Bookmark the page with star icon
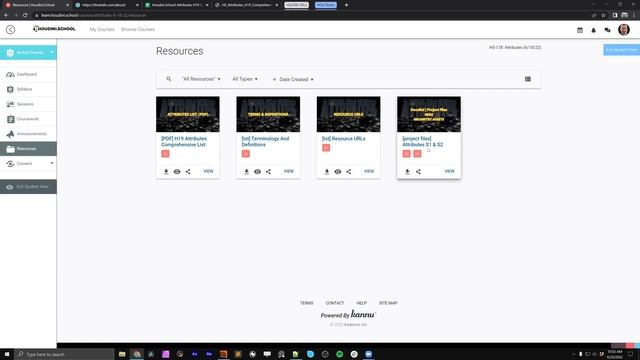This screenshot has height=360, width=640. point(603,15)
